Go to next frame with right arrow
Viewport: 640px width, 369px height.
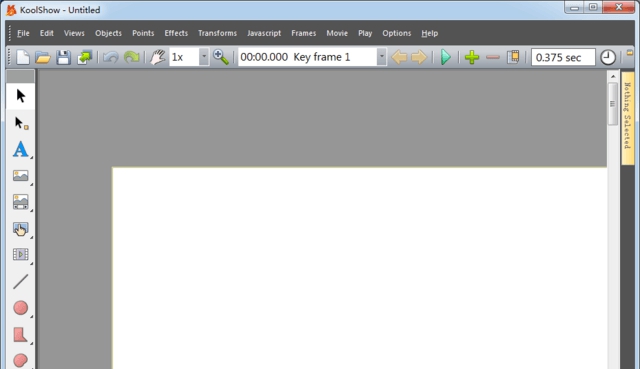pos(419,57)
